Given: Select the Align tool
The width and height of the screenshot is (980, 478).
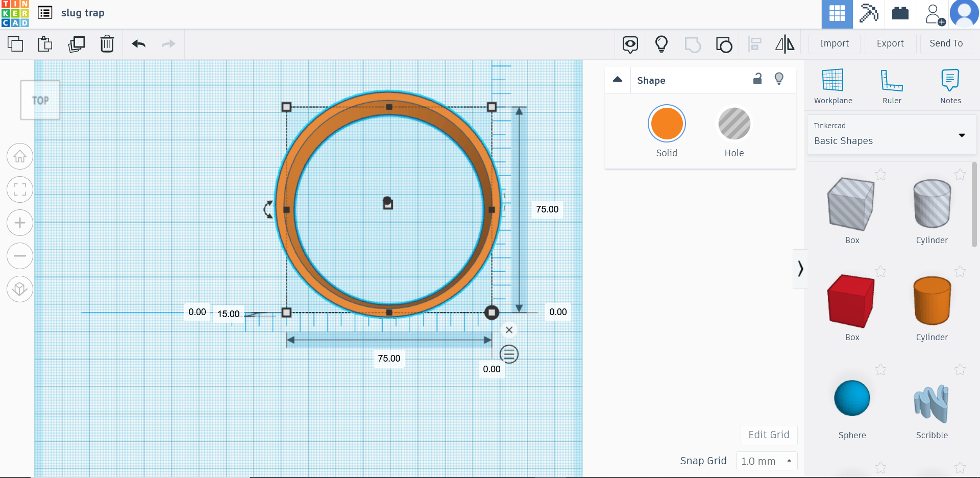Looking at the screenshot, I should [x=754, y=44].
